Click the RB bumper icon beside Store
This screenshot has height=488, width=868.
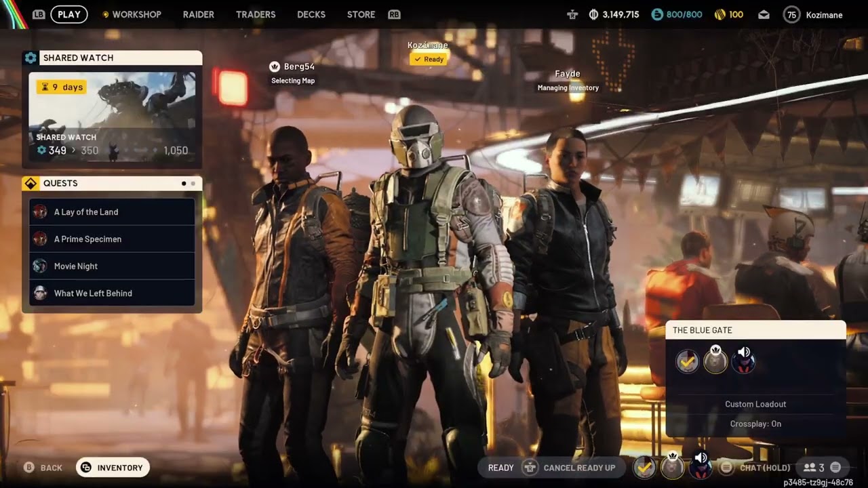[x=394, y=14]
